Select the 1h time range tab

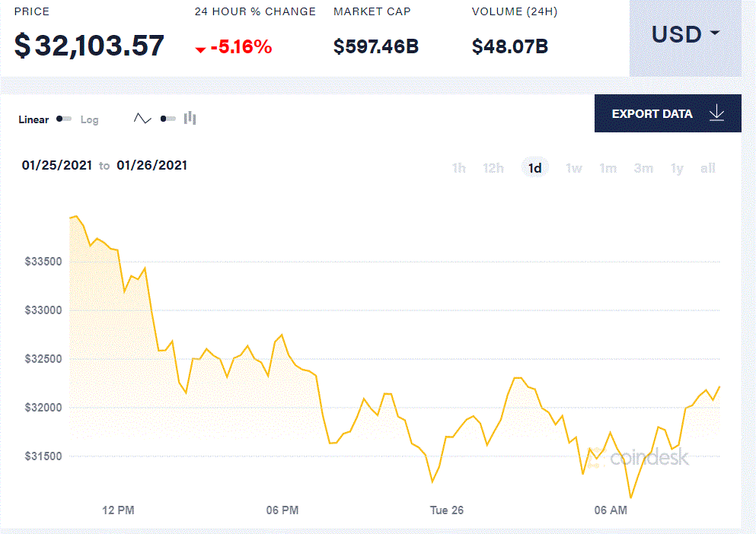[x=458, y=168]
